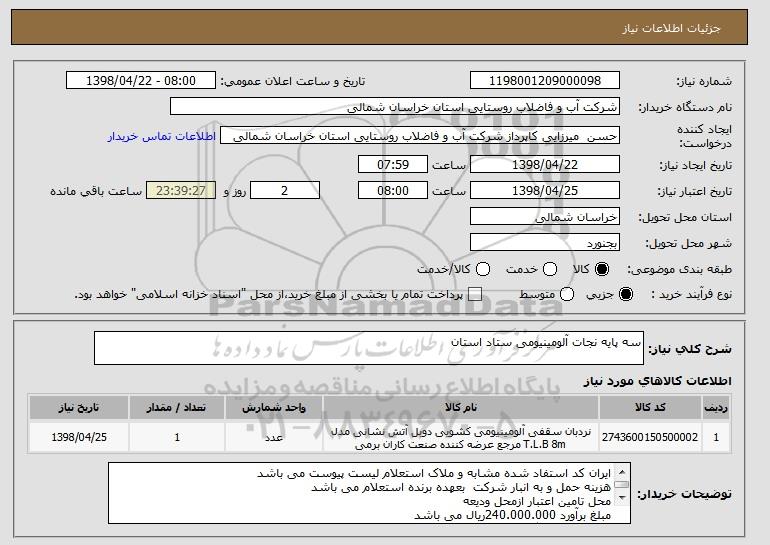
Task: Click the شرح کلی نیاز text box
Action: [369, 348]
